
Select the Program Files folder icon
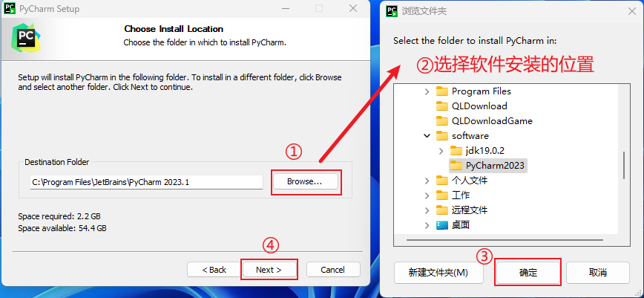442,91
